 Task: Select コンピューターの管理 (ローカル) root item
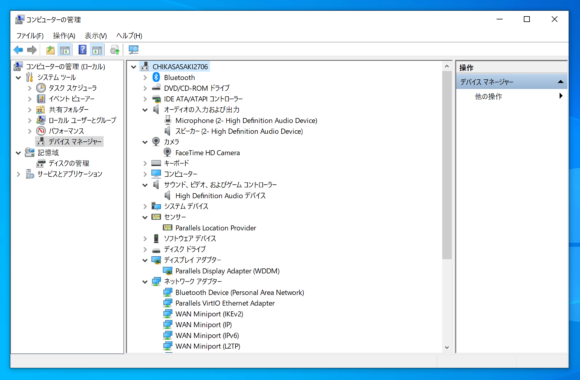click(65, 67)
